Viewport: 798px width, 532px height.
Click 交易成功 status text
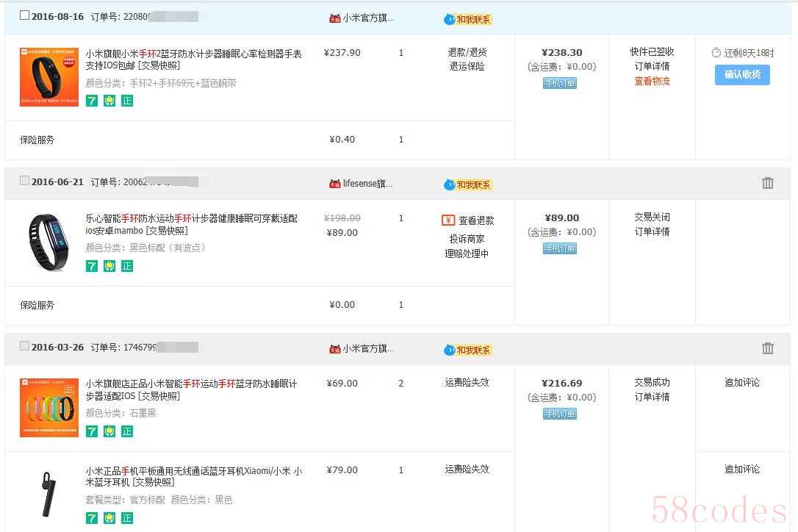652,383
